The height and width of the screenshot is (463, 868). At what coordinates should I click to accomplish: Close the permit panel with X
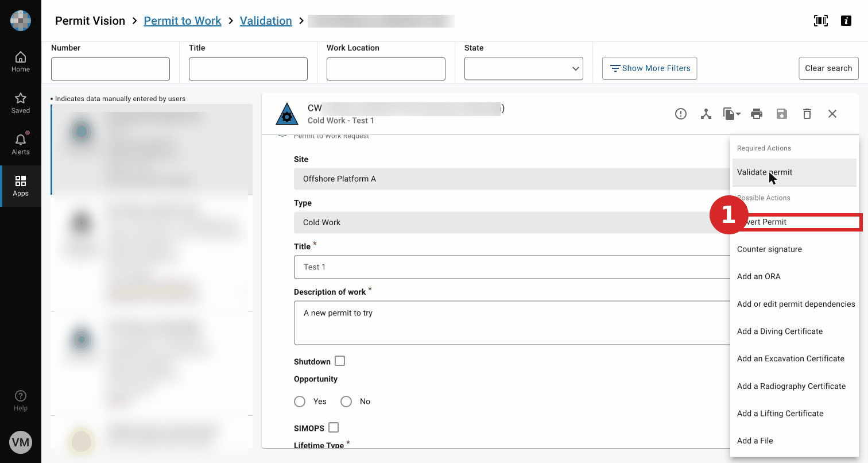(832, 114)
